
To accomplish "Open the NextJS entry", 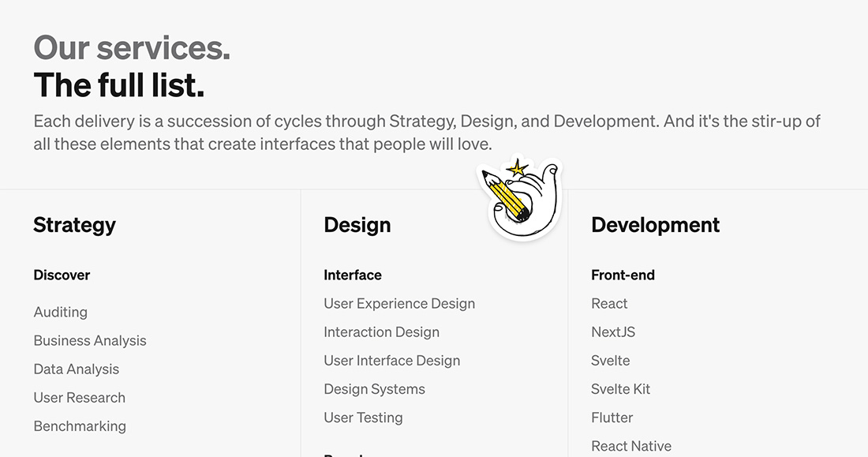I will pos(613,332).
